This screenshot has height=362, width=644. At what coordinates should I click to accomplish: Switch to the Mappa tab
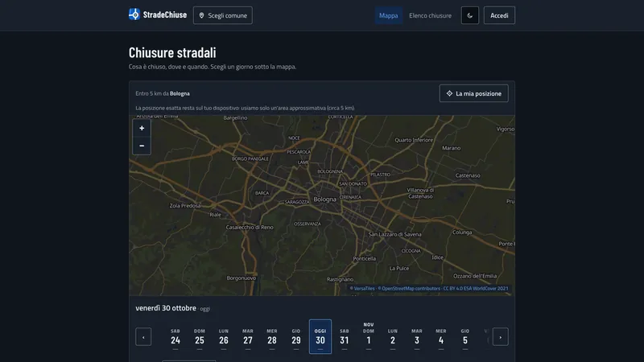pyautogui.click(x=388, y=15)
